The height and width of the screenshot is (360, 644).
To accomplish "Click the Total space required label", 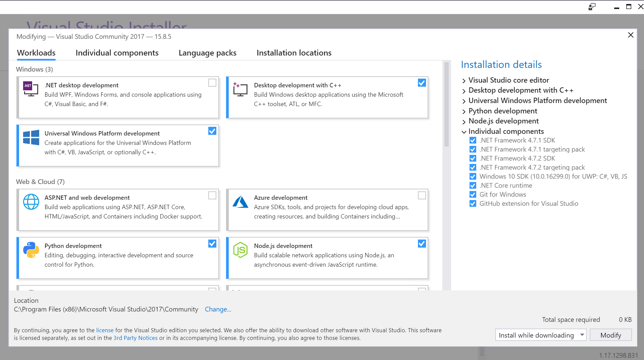I will click(571, 320).
